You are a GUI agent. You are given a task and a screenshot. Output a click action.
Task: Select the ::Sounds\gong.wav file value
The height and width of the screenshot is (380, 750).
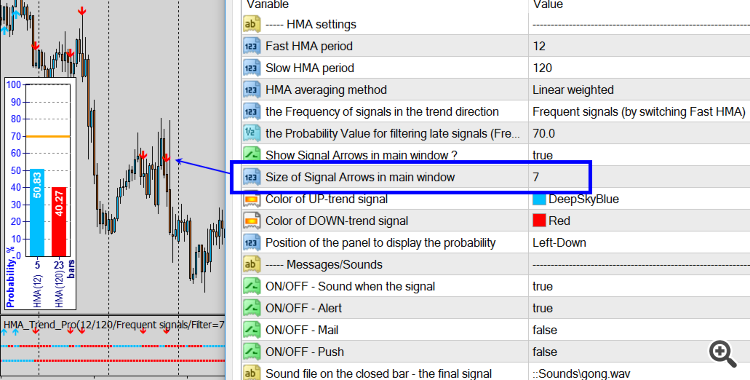click(x=581, y=374)
